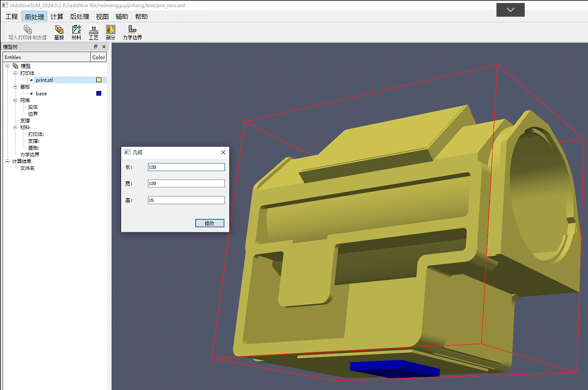The image size is (588, 390).
Task: Open the 工程 menu
Action: (x=11, y=16)
